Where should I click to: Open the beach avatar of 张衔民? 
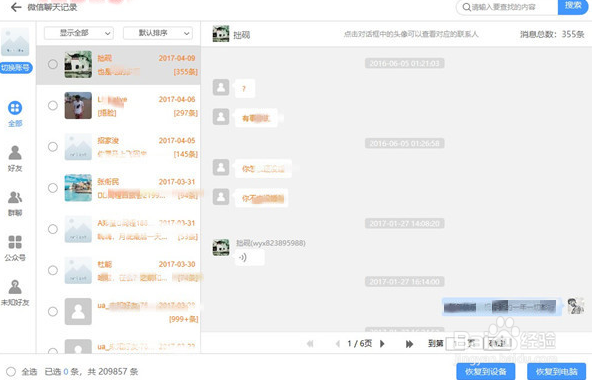pyautogui.click(x=78, y=188)
